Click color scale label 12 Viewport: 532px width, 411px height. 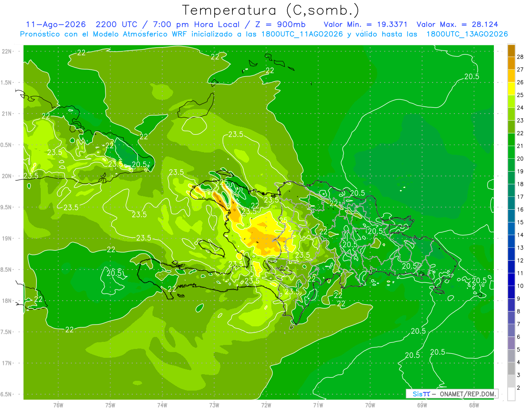(520, 260)
